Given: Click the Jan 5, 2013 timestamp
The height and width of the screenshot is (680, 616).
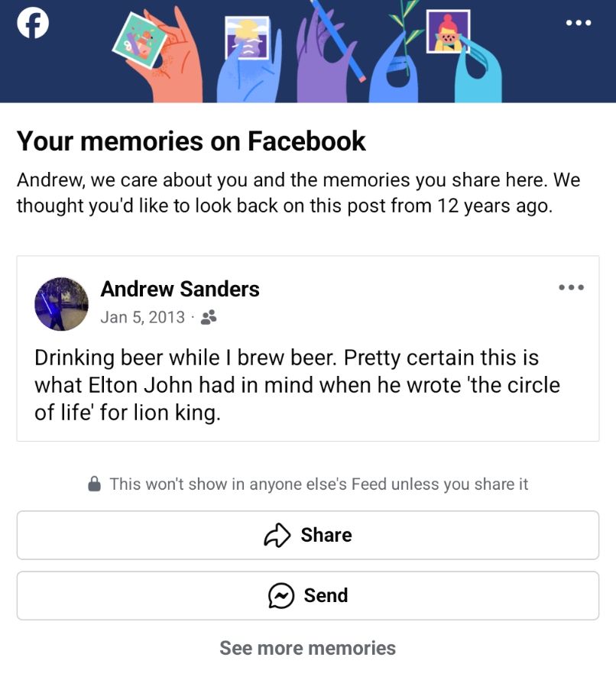Looking at the screenshot, I should (143, 317).
